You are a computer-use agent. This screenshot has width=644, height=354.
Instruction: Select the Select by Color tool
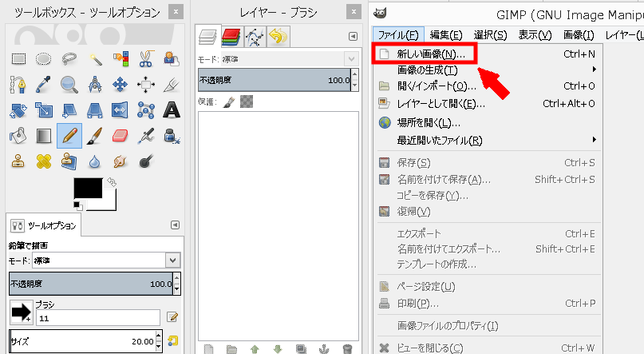121,59
